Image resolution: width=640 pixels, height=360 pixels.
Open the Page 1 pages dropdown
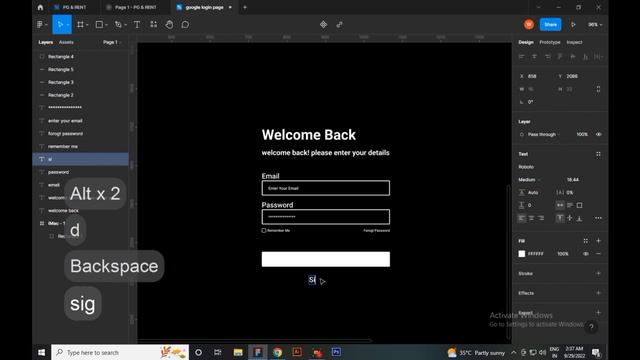tap(112, 42)
